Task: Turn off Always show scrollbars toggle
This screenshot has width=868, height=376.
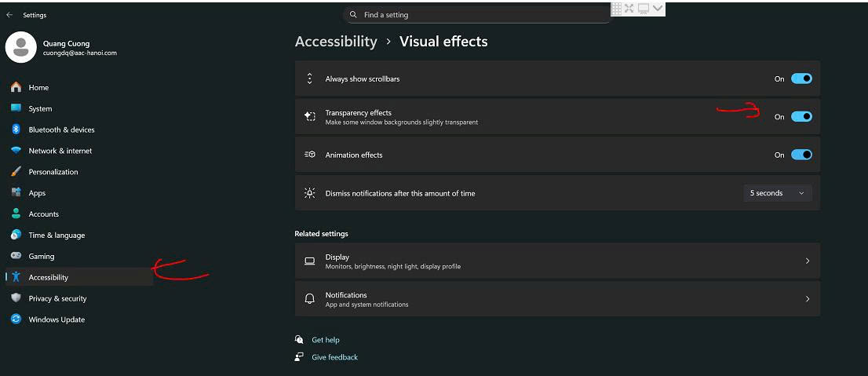Action: pyautogui.click(x=801, y=78)
